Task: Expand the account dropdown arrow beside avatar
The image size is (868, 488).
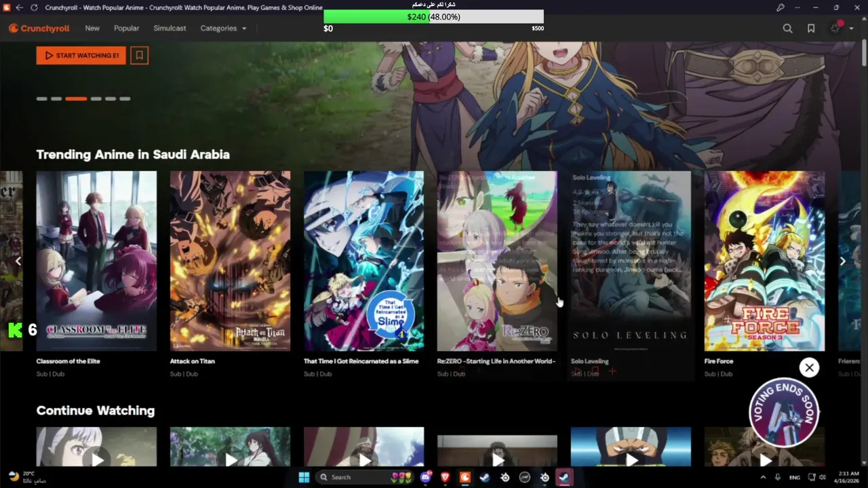Action: pos(852,28)
